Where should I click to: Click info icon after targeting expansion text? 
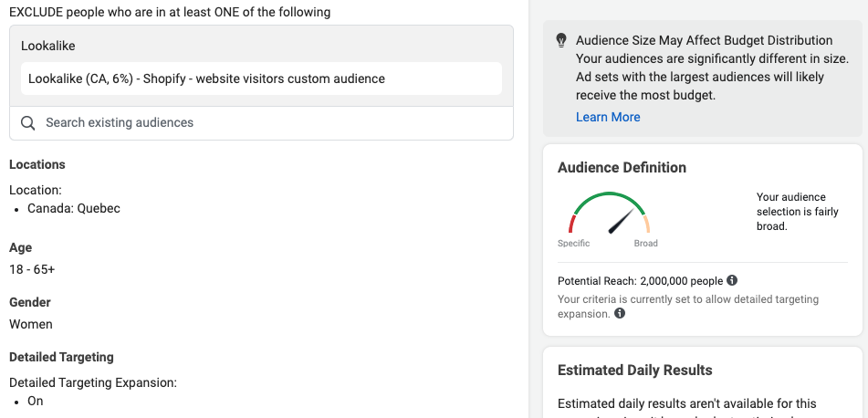(620, 314)
